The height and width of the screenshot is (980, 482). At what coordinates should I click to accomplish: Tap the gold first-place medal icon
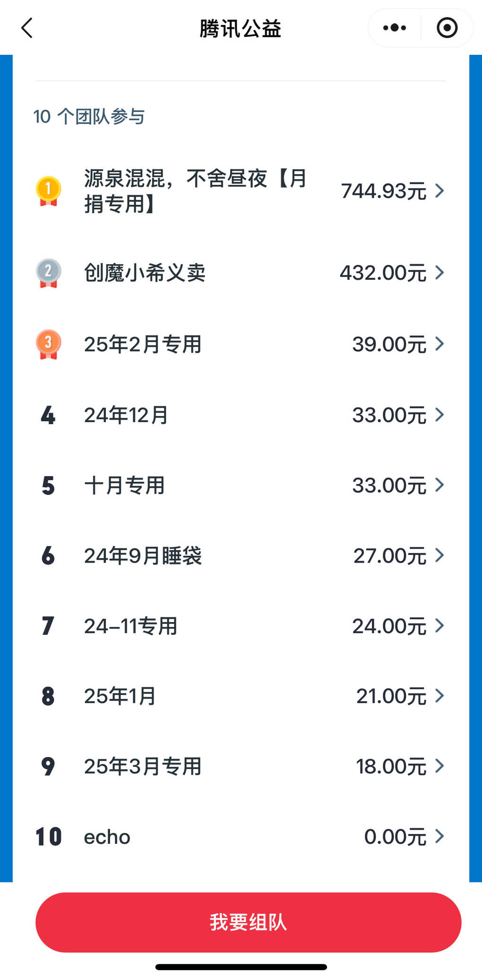coord(48,191)
